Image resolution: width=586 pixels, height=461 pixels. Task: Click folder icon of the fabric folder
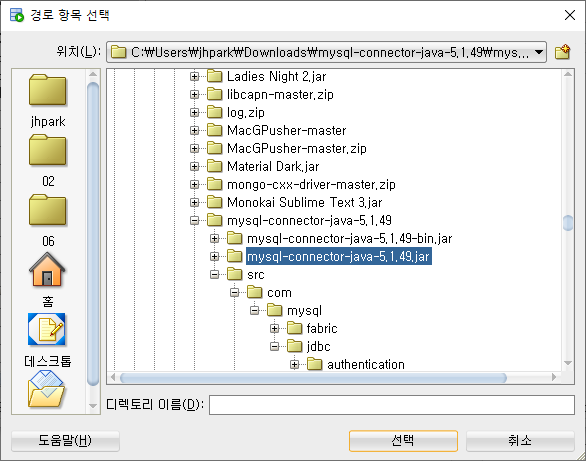tap(294, 328)
